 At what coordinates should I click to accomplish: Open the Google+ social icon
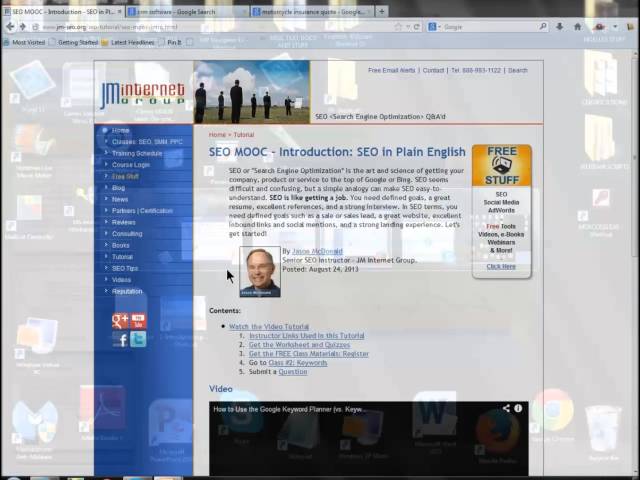120,321
